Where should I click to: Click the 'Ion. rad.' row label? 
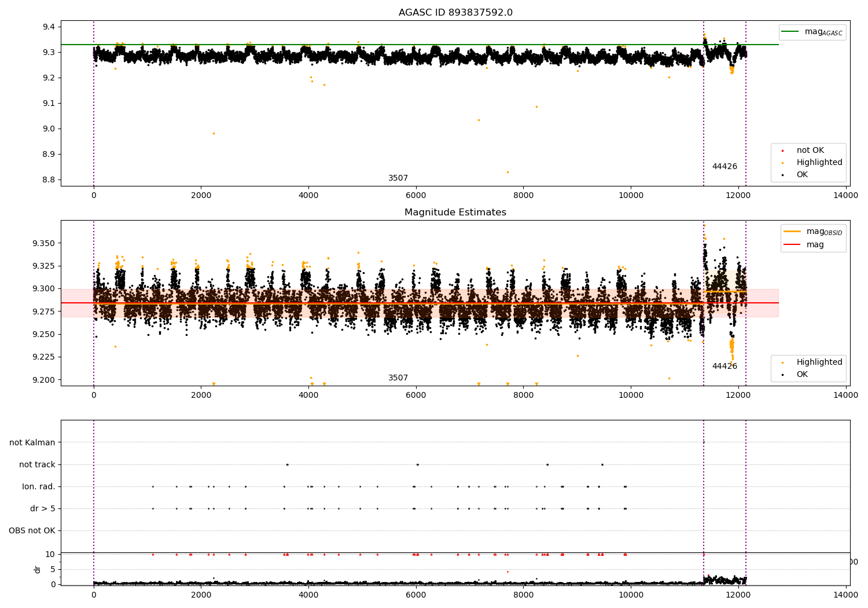pos(39,486)
